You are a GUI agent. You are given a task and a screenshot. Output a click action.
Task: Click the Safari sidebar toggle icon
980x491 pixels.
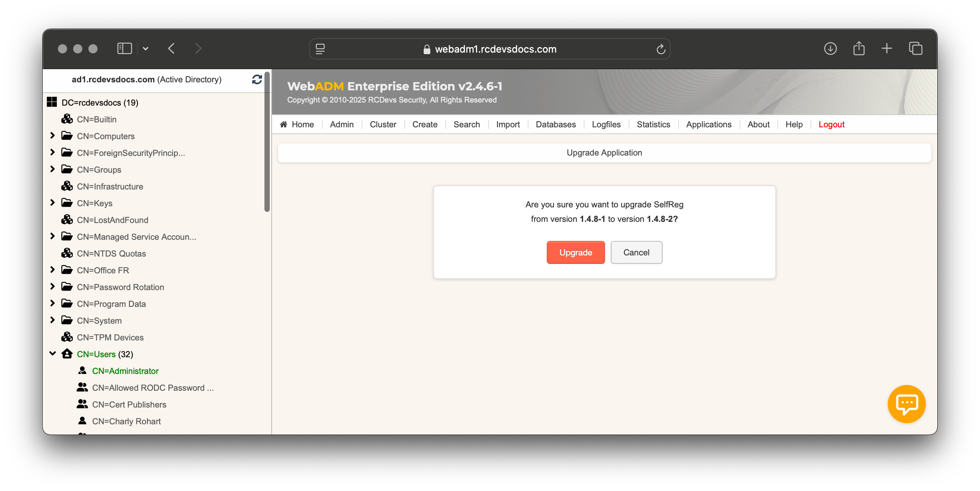click(125, 49)
